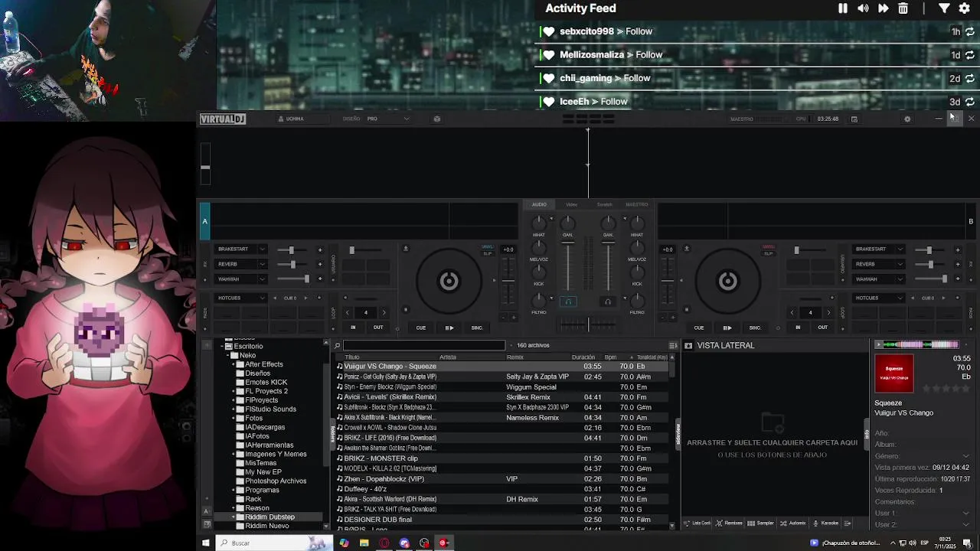Image resolution: width=980 pixels, height=551 pixels.
Task: Switch mixer to Scratch tab
Action: [604, 204]
